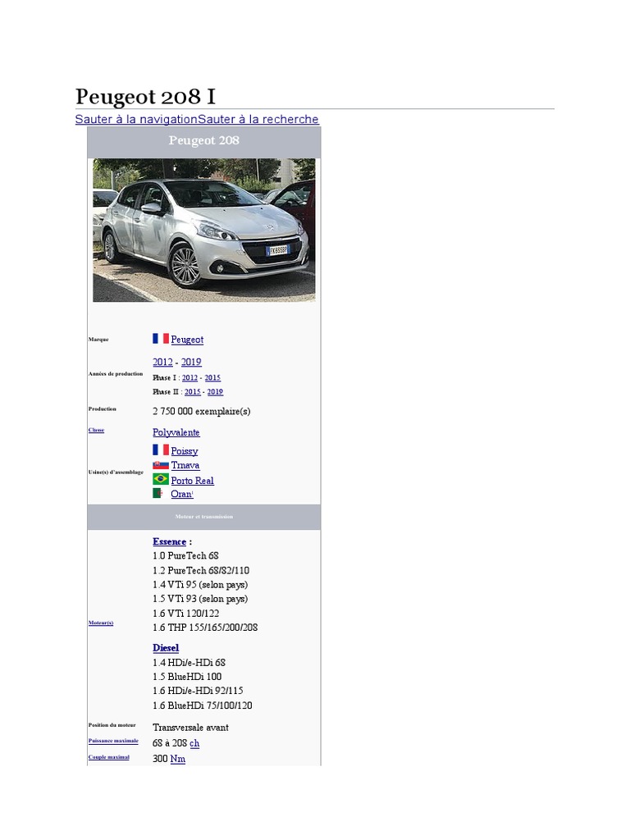
Task: Select the 'Marque' row label
Action: [98, 339]
